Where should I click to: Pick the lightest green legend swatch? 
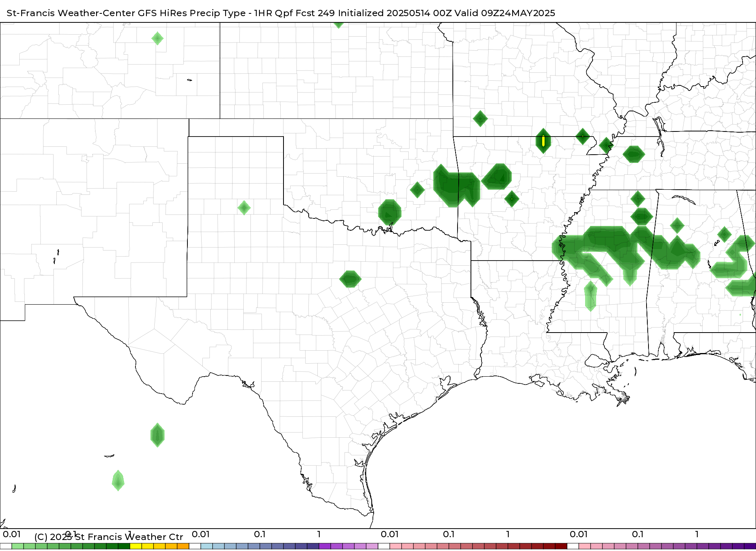[18, 546]
